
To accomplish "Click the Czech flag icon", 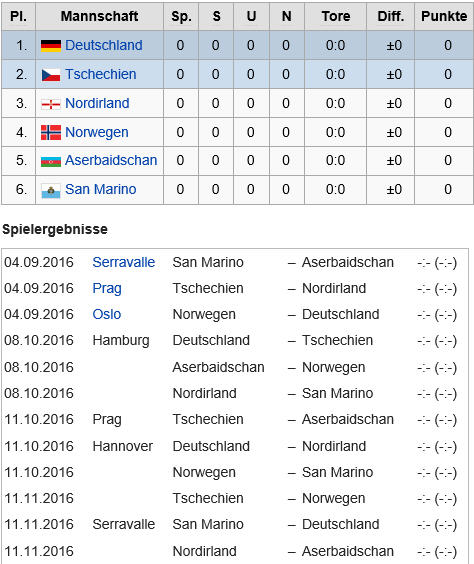I will 51,75.
